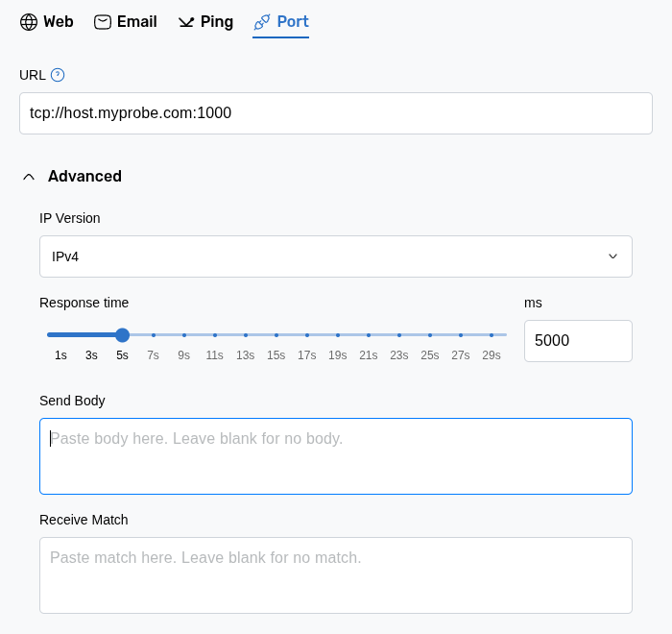Click the Advanced heading text
672x634 pixels.
84,177
